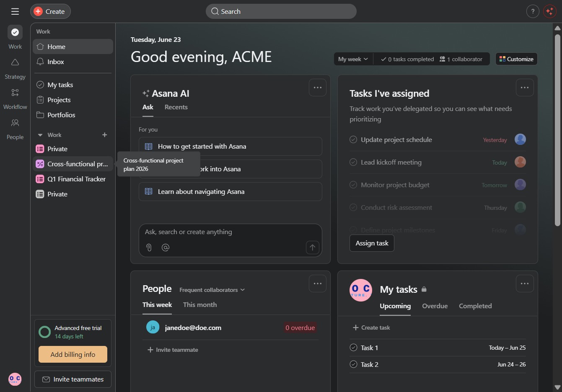Open the janedoe@doe.com collaborator avatar

coord(153,328)
